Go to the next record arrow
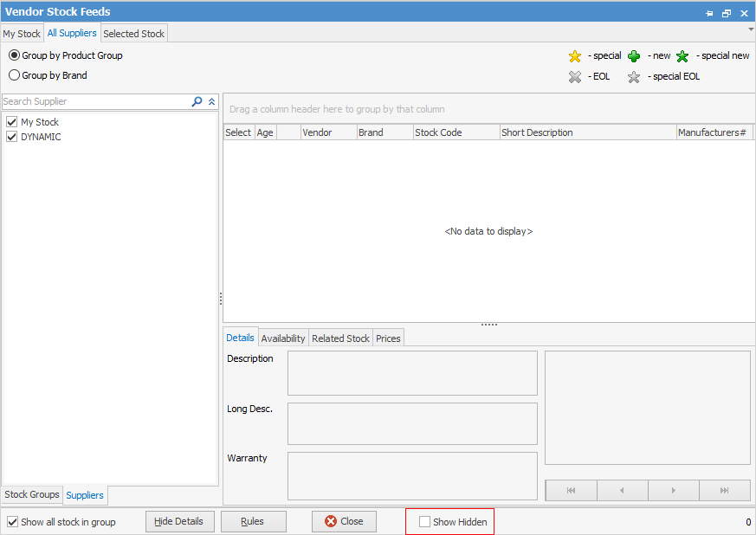The height and width of the screenshot is (535, 756). tap(673, 491)
